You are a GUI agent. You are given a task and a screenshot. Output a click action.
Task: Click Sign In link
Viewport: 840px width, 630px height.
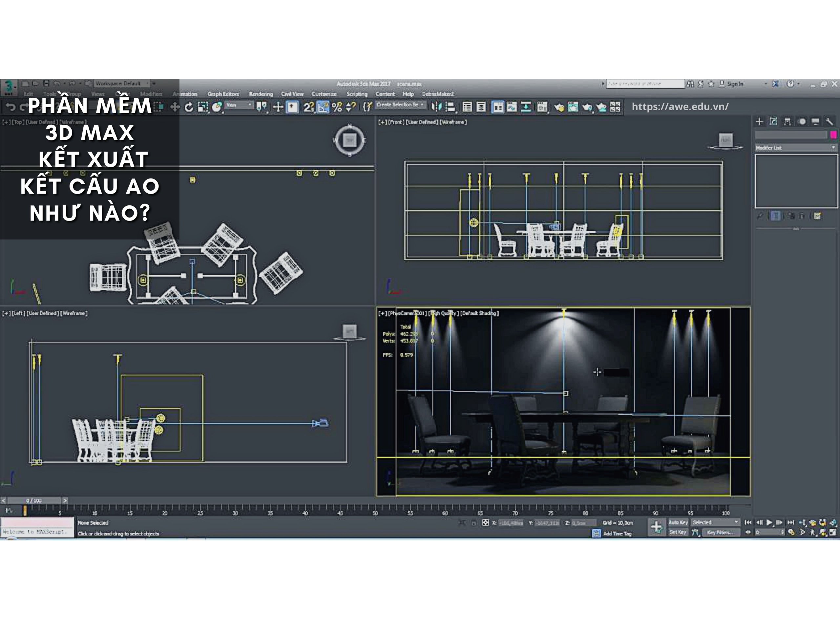tap(735, 84)
